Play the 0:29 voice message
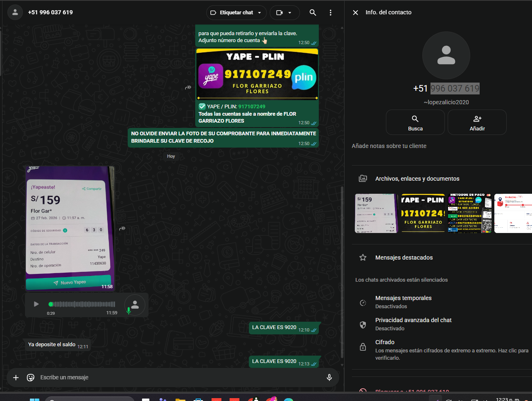The image size is (532, 401). [x=36, y=304]
